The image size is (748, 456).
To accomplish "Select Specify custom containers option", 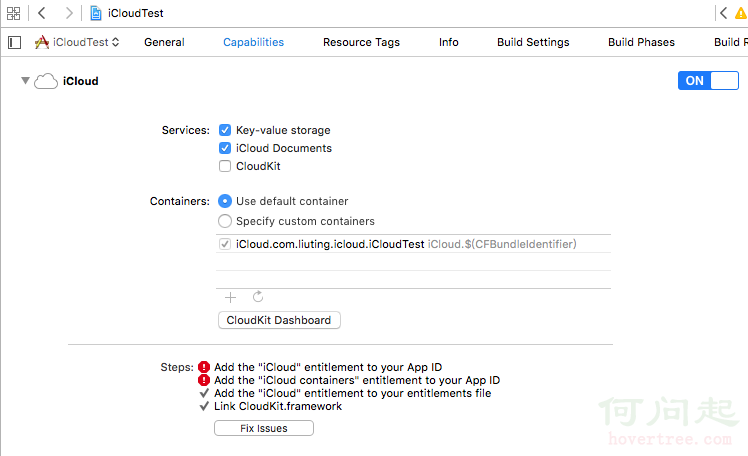I will click(x=225, y=221).
